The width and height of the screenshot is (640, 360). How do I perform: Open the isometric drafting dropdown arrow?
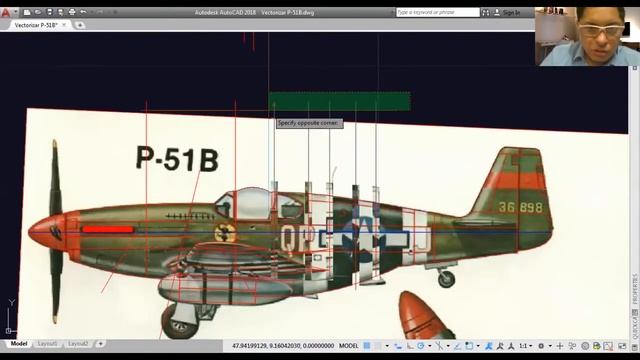448,346
